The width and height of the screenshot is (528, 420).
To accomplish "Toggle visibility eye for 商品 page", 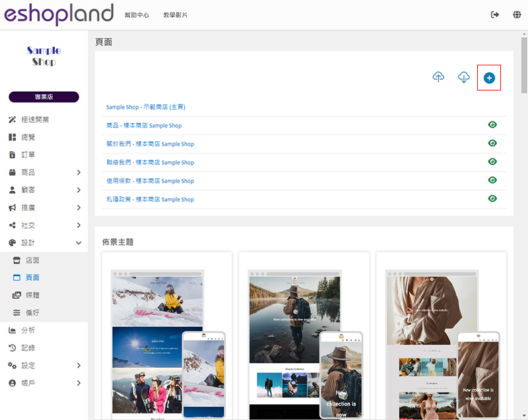I will click(x=492, y=125).
